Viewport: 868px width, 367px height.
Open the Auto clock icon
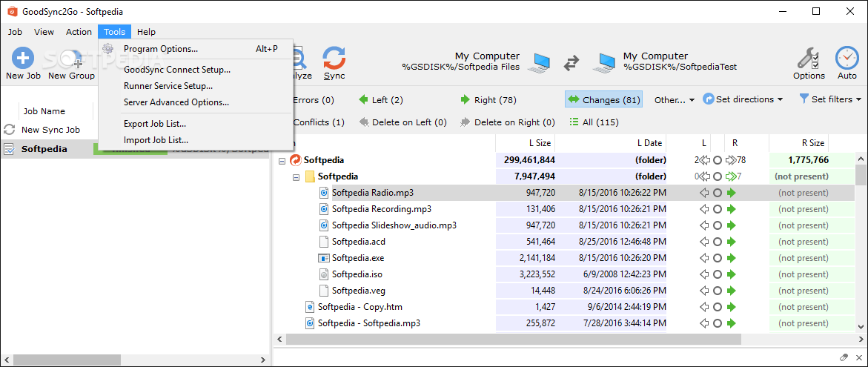847,58
